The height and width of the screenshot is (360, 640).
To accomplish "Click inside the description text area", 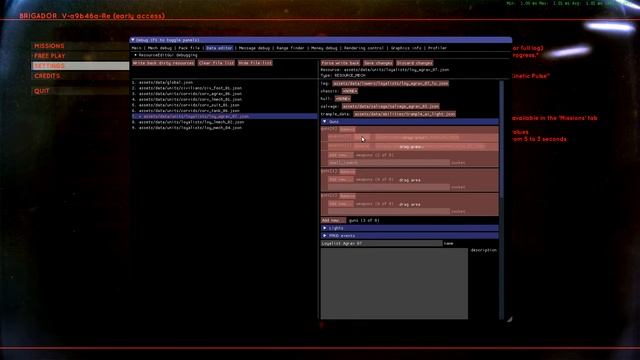I will (x=394, y=284).
